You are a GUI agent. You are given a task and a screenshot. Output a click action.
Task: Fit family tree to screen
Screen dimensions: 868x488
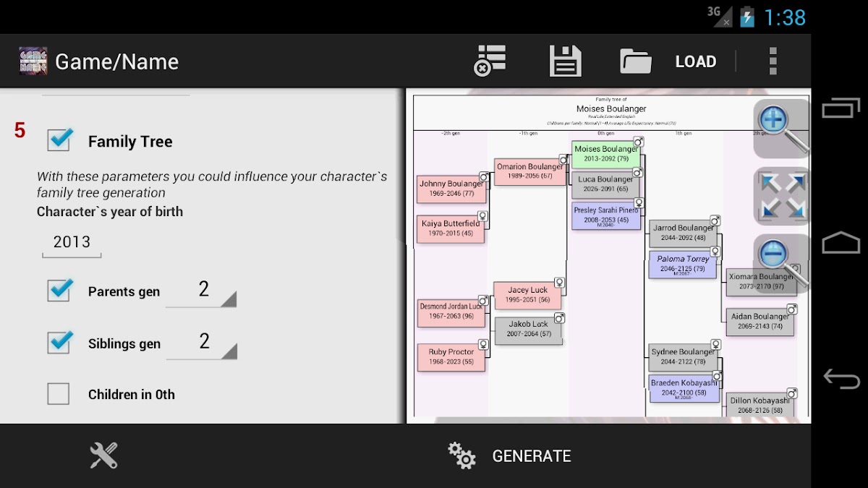pyautogui.click(x=780, y=197)
